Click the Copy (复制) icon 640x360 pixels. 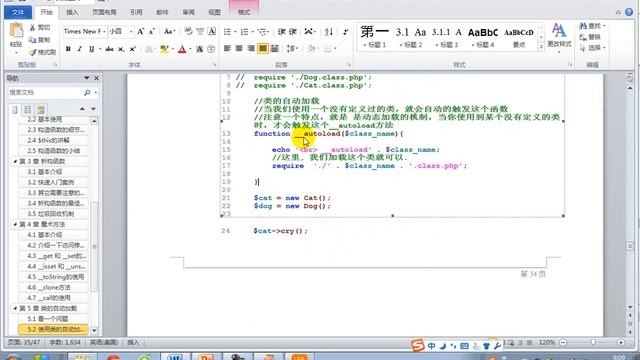(x=32, y=40)
